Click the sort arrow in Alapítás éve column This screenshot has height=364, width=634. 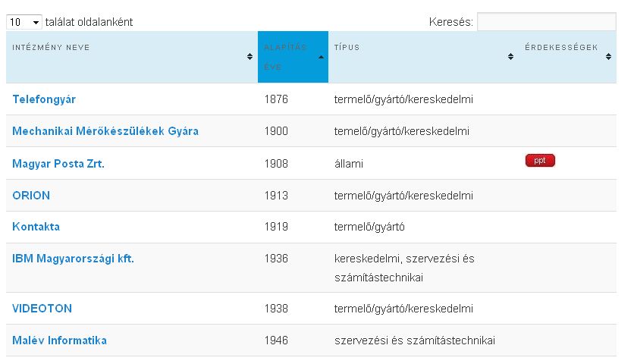click(x=321, y=57)
